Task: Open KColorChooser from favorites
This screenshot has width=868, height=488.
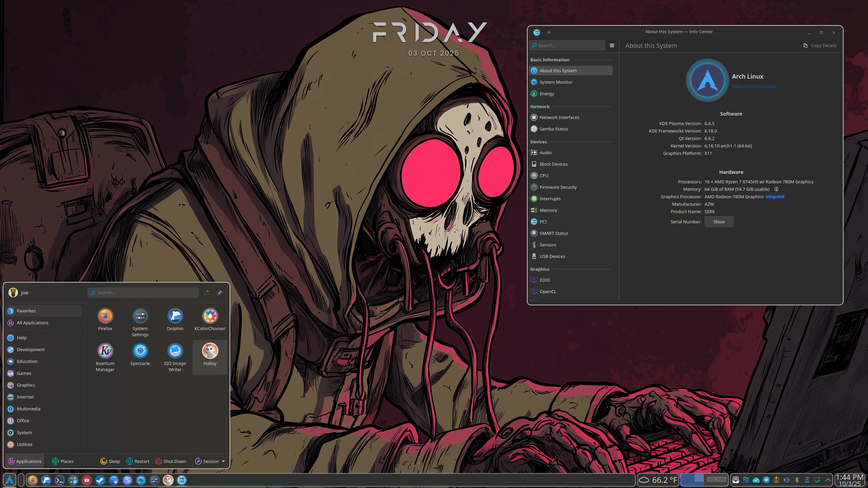Action: click(x=210, y=316)
